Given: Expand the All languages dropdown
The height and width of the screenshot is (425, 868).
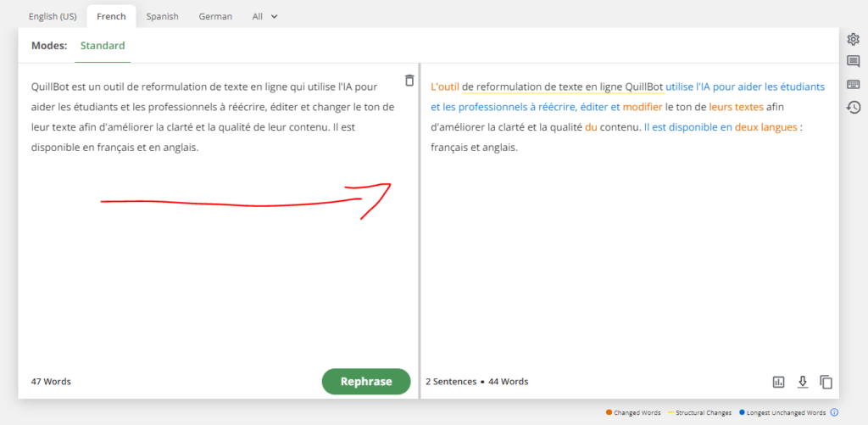Looking at the screenshot, I should [x=264, y=16].
